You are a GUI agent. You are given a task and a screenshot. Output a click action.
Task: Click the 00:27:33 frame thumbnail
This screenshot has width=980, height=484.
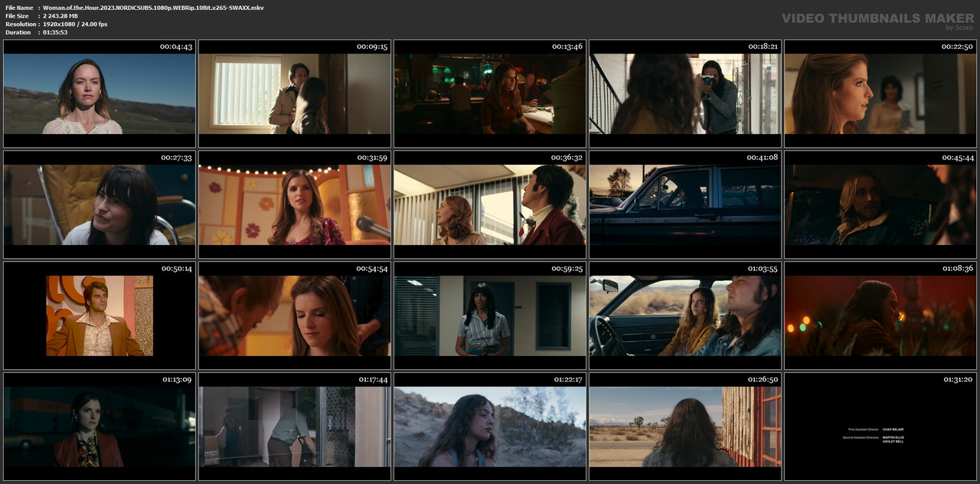pyautogui.click(x=100, y=204)
